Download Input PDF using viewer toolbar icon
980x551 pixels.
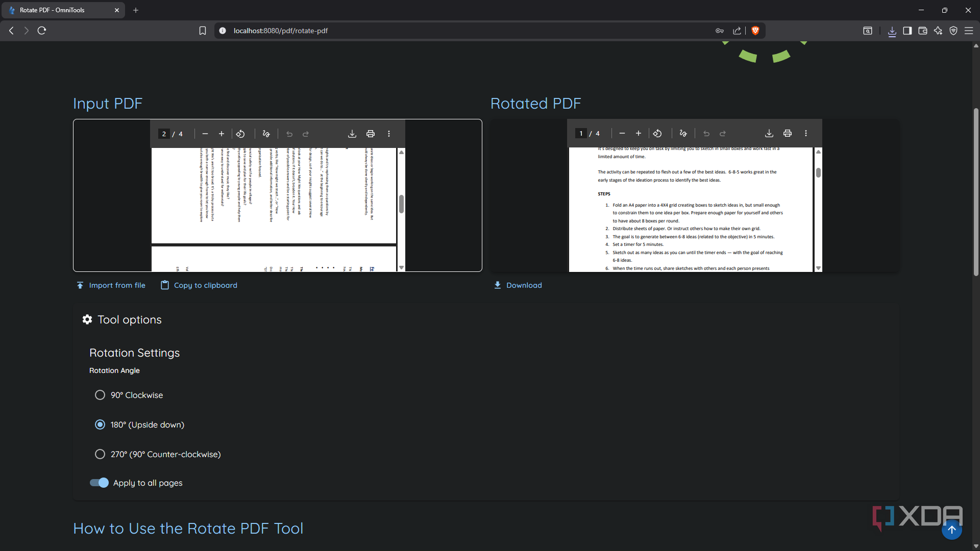coord(352,134)
